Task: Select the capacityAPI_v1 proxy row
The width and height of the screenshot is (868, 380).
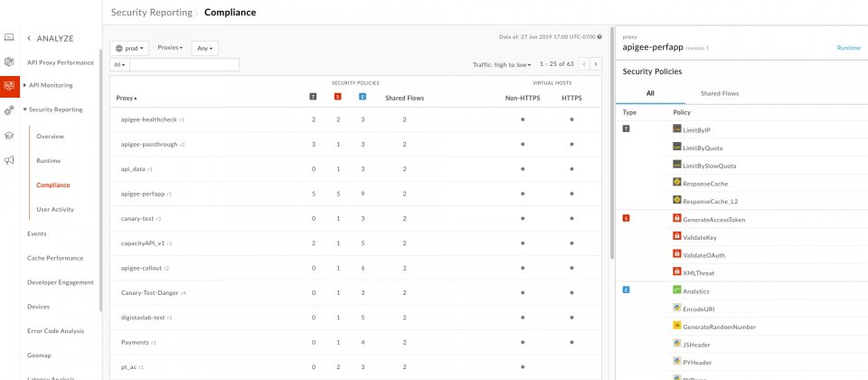Action: (355, 243)
